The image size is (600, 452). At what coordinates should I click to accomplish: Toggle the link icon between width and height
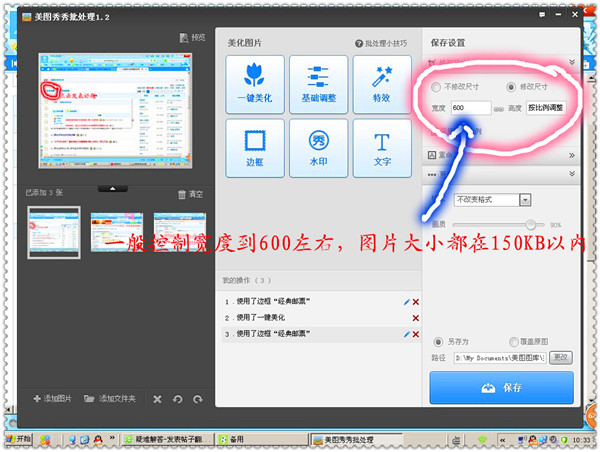(x=499, y=109)
